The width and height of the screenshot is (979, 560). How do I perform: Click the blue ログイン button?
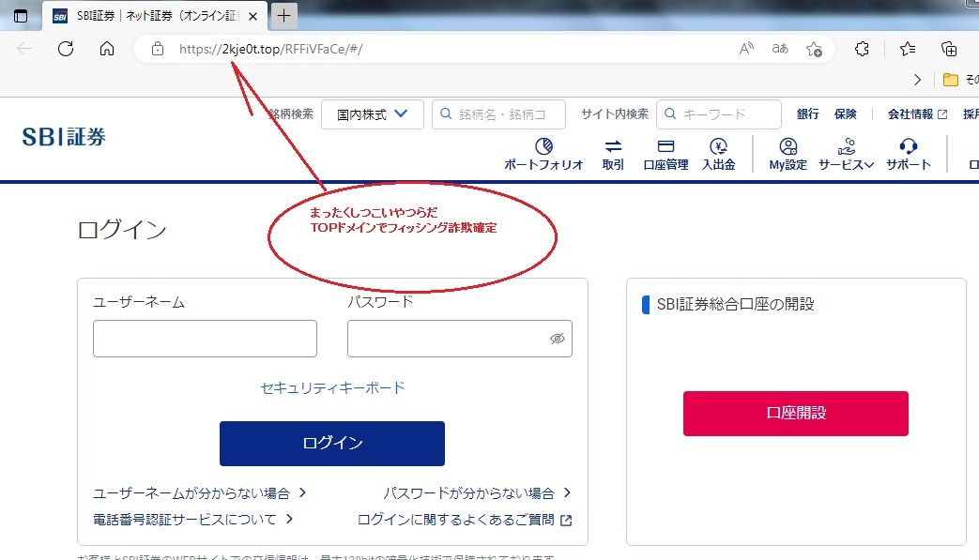point(332,444)
